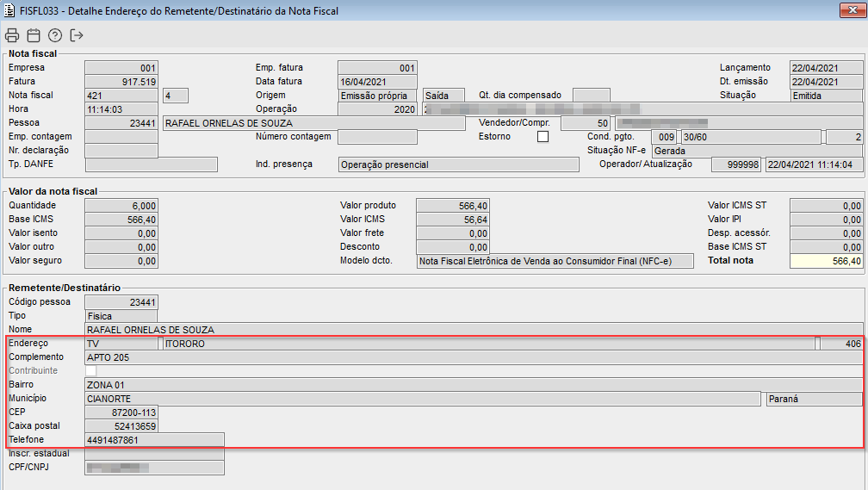Click the Endereço type field TV

pos(121,344)
